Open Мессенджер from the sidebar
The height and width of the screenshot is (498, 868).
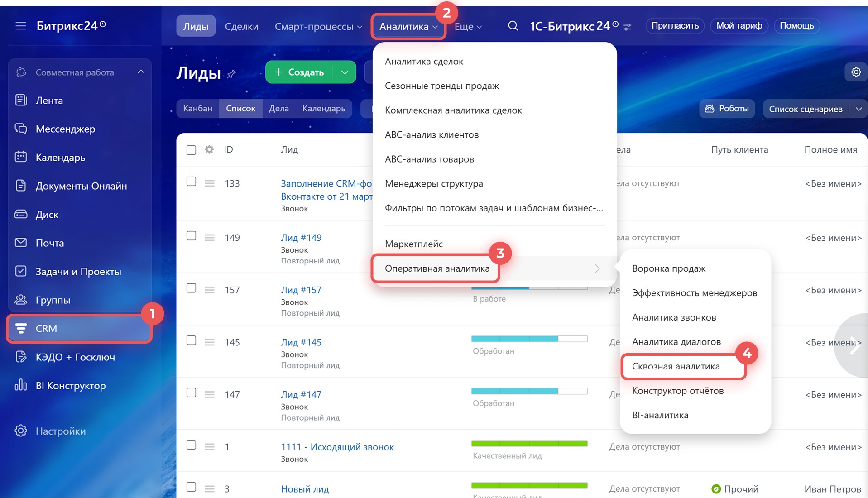coord(65,129)
